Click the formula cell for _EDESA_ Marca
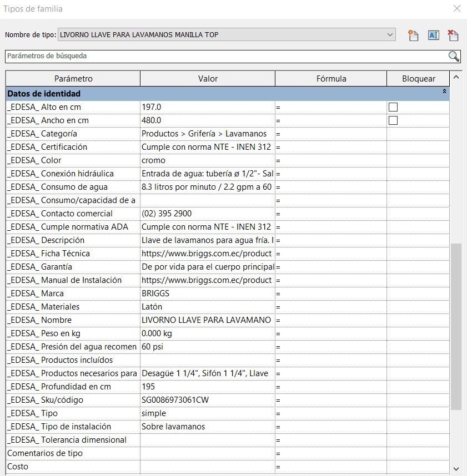This screenshot has height=476, width=467. tap(331, 293)
